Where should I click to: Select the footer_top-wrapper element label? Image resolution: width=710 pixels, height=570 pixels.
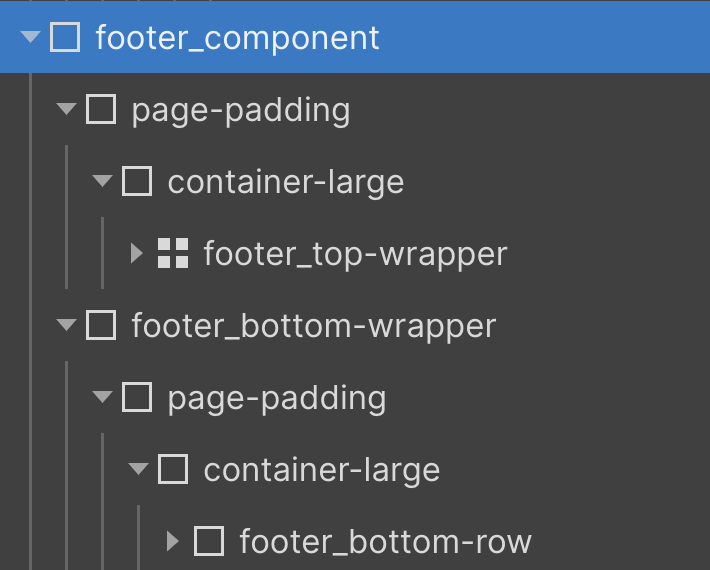(355, 255)
